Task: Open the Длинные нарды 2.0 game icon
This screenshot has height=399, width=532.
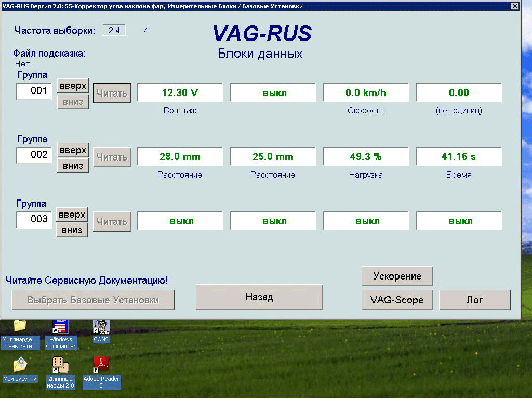Action: pyautogui.click(x=61, y=366)
